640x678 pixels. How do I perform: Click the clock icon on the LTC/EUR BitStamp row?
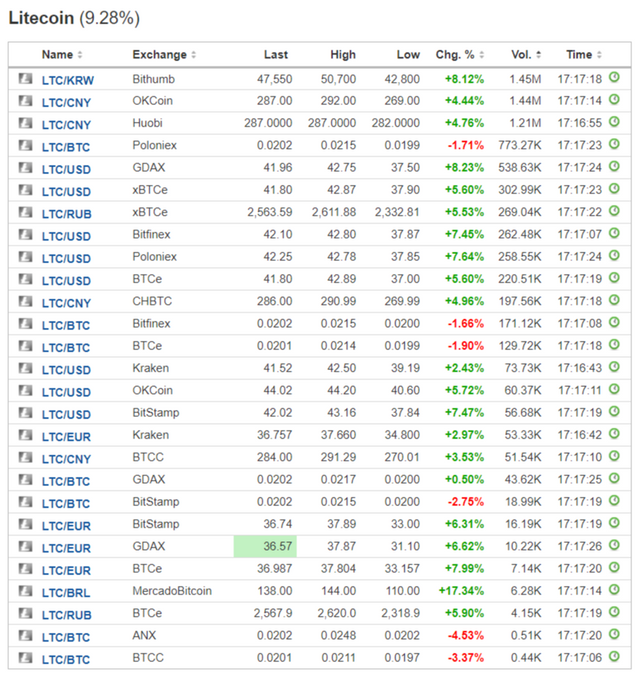point(614,523)
